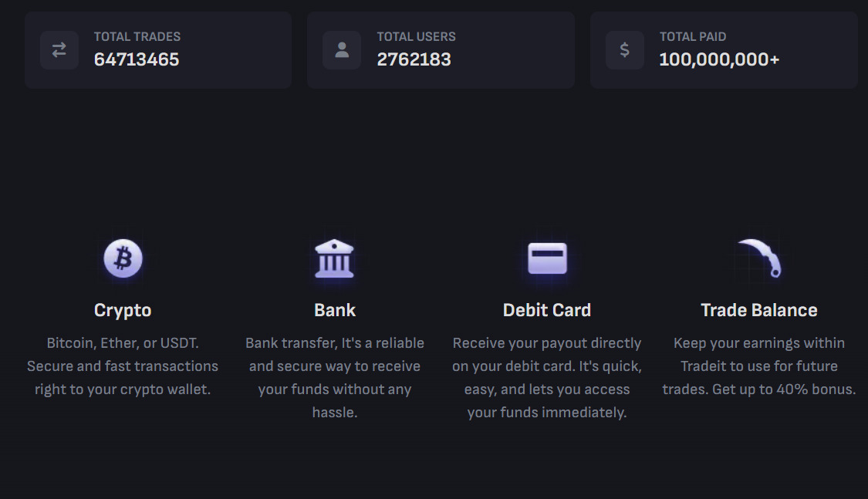This screenshot has width=868, height=499.
Task: Click the bank building icon
Action: coord(334,258)
